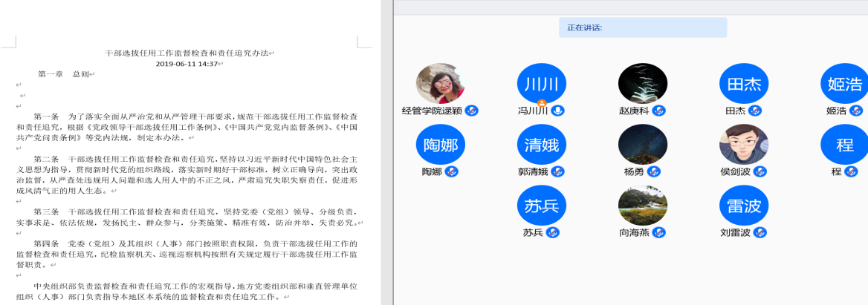
Task: Click 侯剑波's cartoon avatar with glasses
Action: (743, 144)
